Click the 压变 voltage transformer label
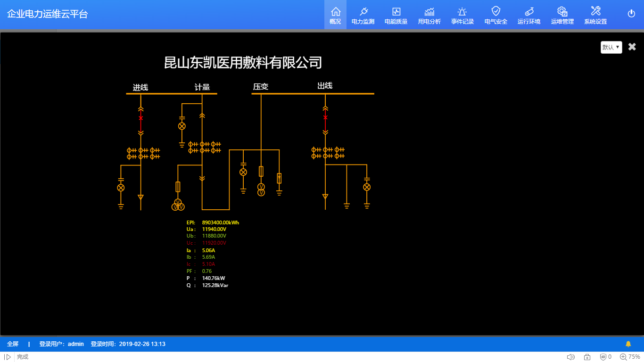644x362 pixels. (261, 87)
